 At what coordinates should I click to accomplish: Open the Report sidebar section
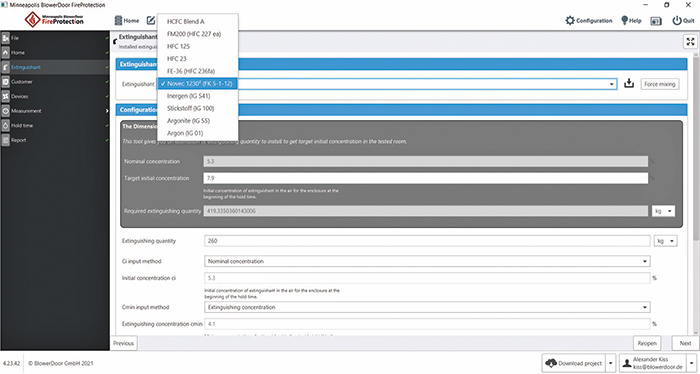click(x=55, y=140)
